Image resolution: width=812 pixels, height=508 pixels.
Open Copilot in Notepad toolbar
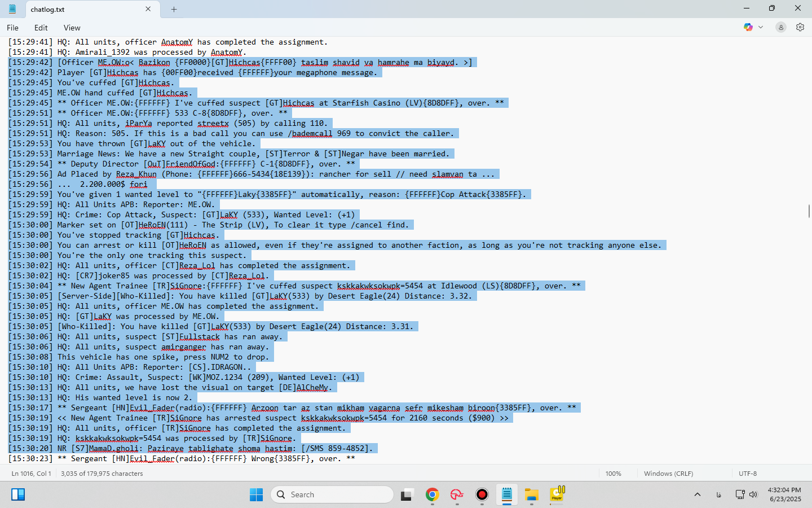click(x=748, y=27)
